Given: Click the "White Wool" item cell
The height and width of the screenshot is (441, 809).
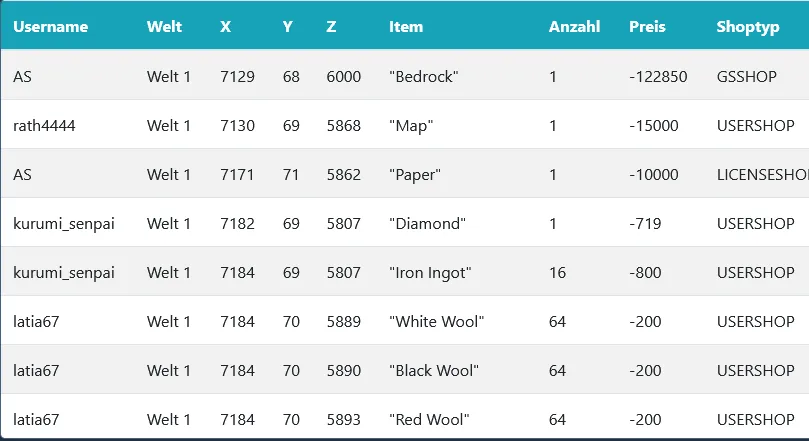Looking at the screenshot, I should pos(436,321).
